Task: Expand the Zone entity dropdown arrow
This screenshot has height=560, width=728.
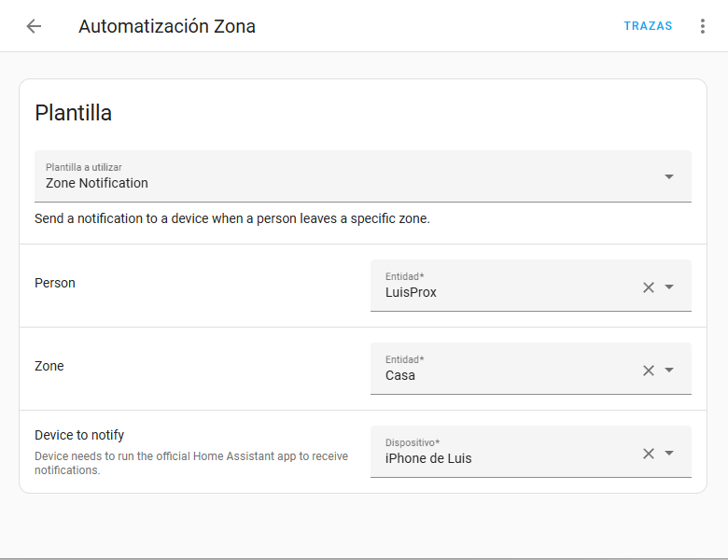Action: 669,371
